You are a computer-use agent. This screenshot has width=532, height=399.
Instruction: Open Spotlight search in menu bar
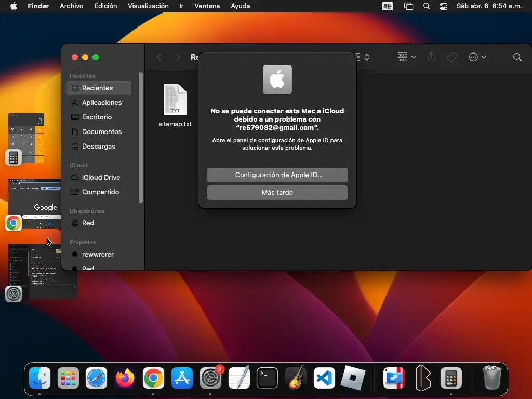point(427,6)
